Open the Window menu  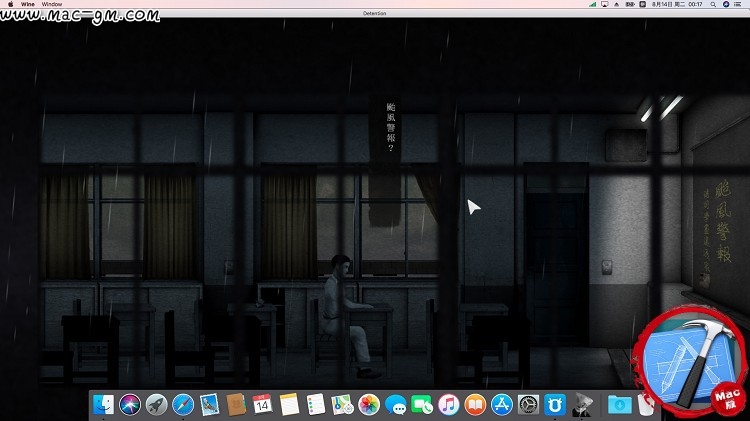click(x=52, y=4)
